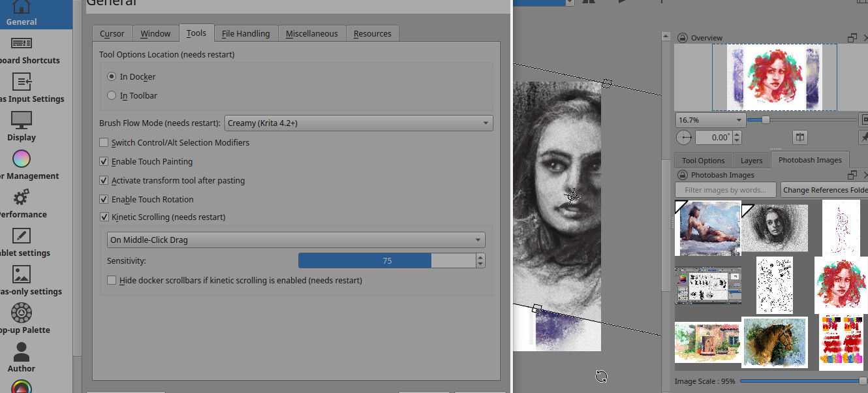Open the 16.7% zoom level dropdown

coord(710,120)
